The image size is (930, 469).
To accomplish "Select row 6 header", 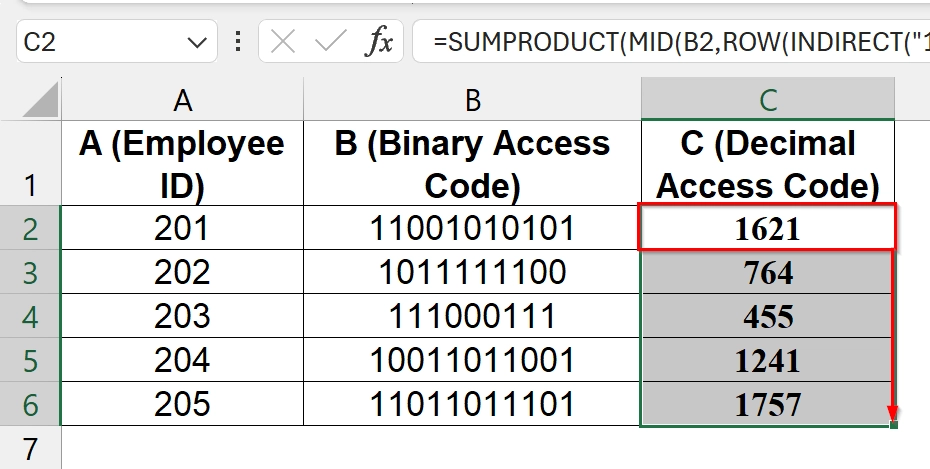I will pyautogui.click(x=30, y=403).
